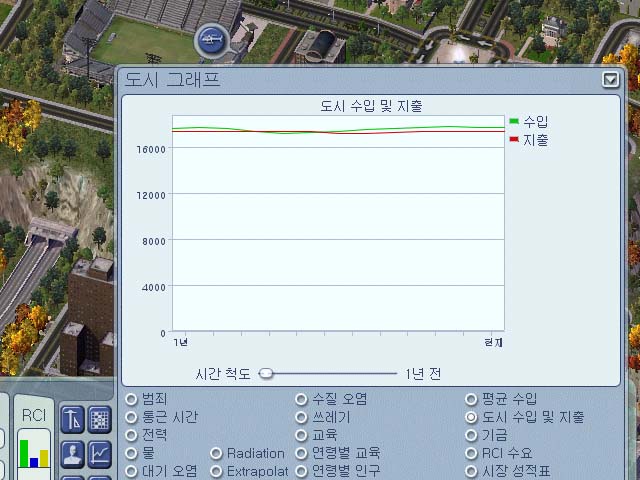Select the 평균 수입 graph option
The width and height of the screenshot is (640, 480).
tap(471, 399)
